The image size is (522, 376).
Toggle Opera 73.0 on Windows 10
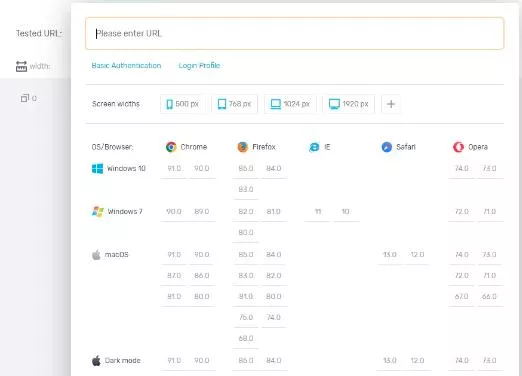point(489,169)
